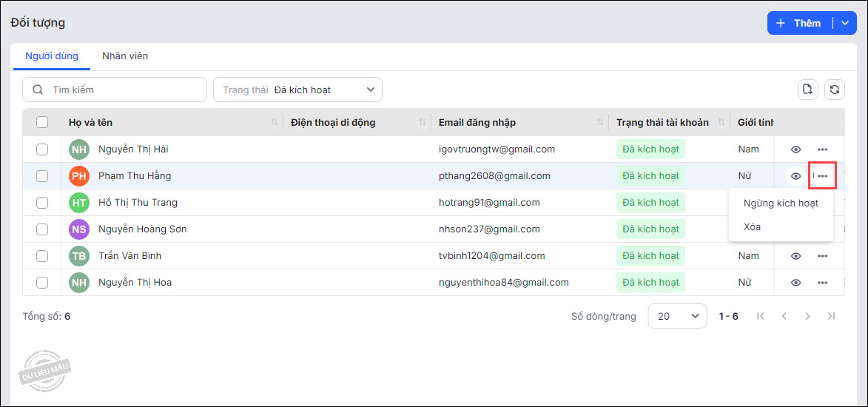Click the refresh list icon
Viewport: 868px width, 407px height.
coord(834,90)
